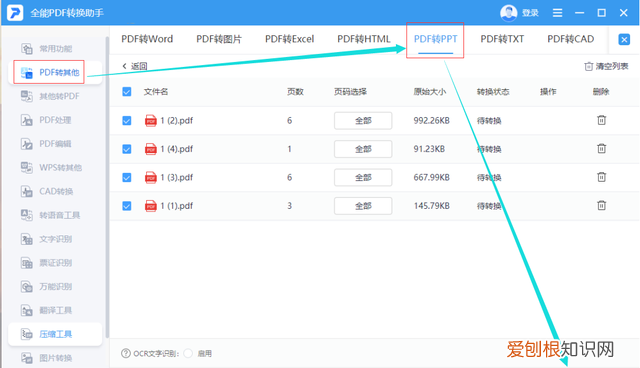Viewport: 640px width, 368px height.
Task: Uncheck the 1 (1).pdf checkbox
Action: (127, 206)
